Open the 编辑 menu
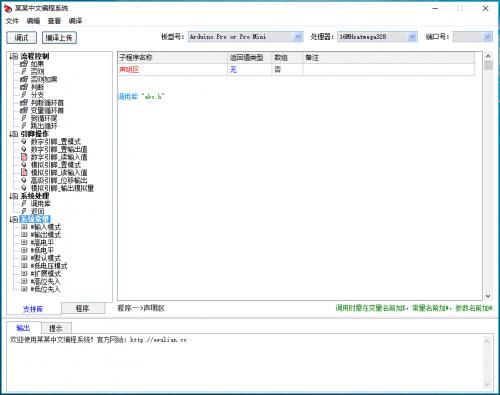This screenshot has width=500, height=395. coord(33,21)
